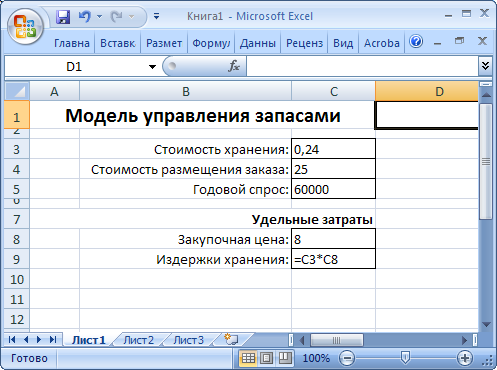Image resolution: width=497 pixels, height=370 pixels.
Task: Select row 12 header
Action: (17, 319)
